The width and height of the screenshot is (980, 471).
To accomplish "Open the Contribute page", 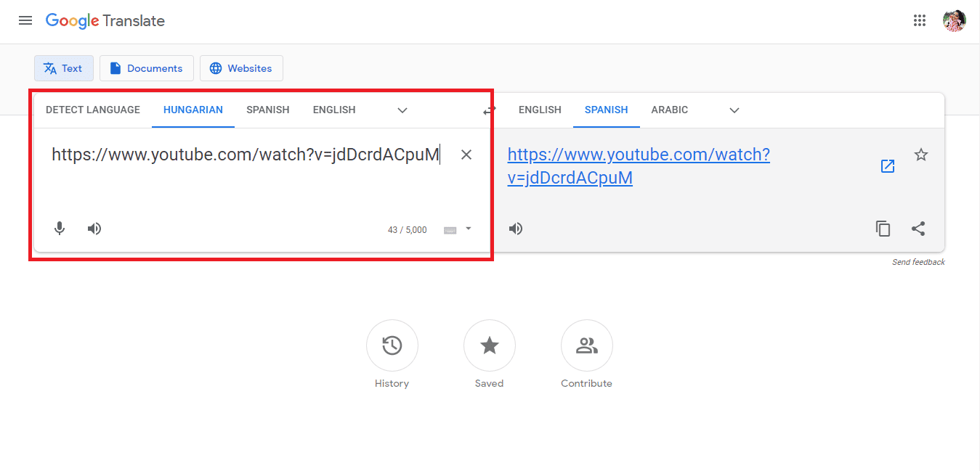I will tap(587, 345).
